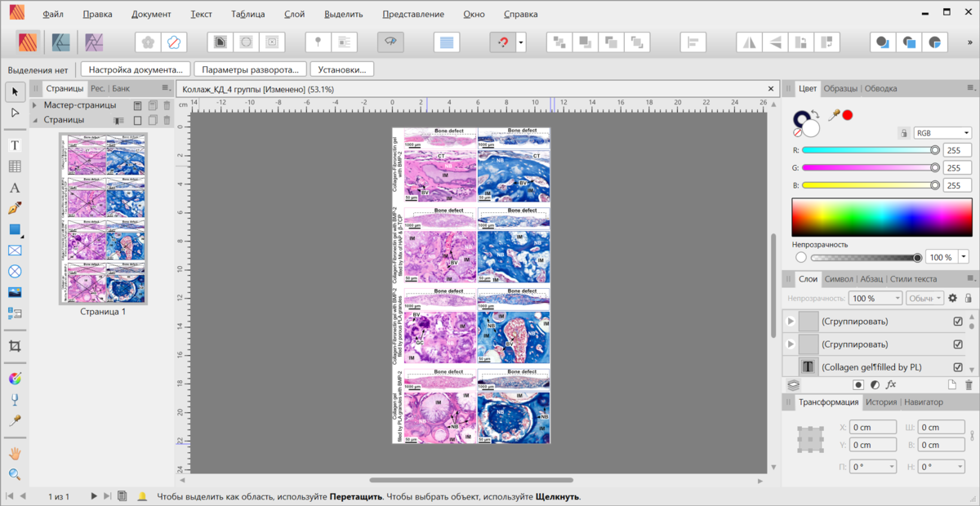Switch to the Образцы tab
This screenshot has width=980, height=506.
(840, 88)
